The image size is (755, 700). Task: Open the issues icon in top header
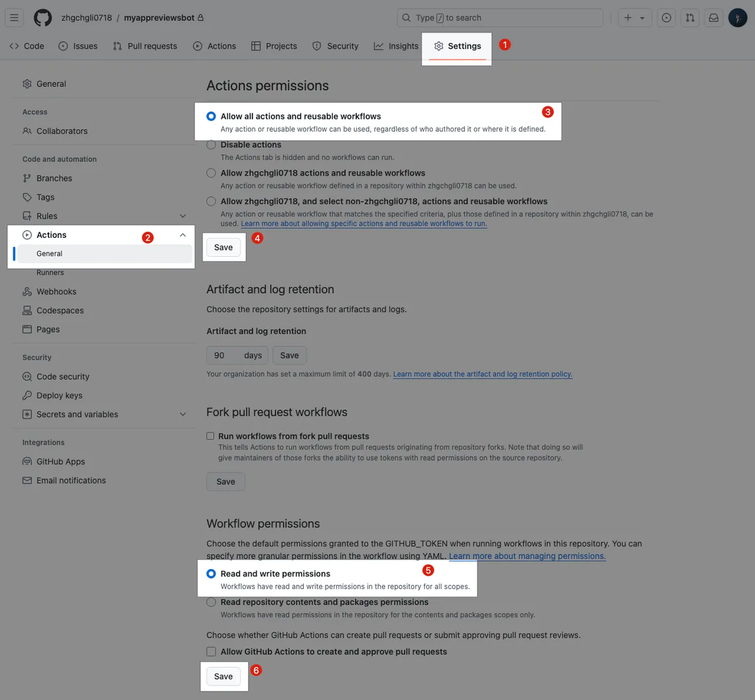click(x=666, y=18)
